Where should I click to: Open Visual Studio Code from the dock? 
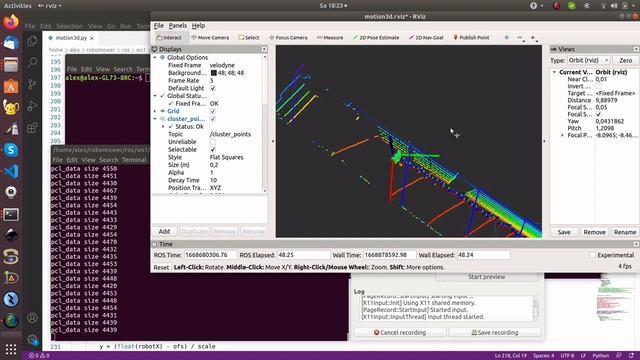tap(11, 171)
